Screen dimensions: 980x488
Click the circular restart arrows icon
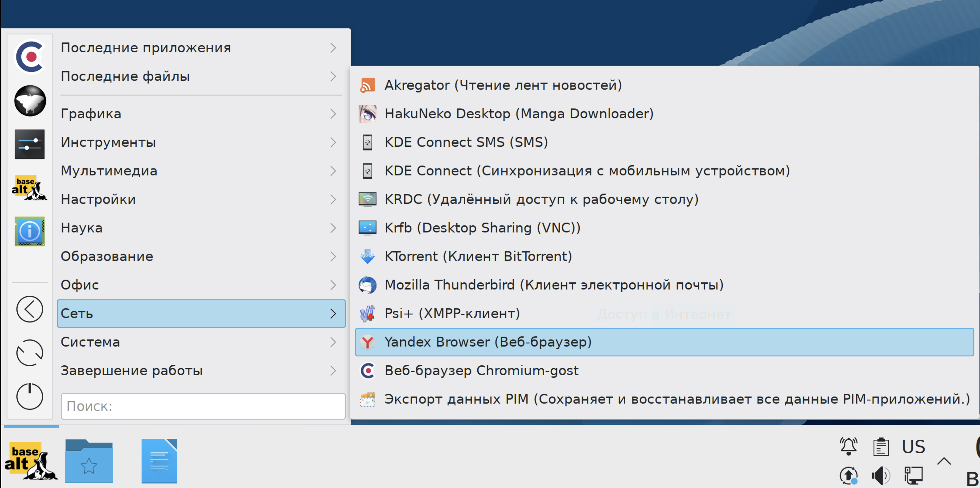pyautogui.click(x=30, y=352)
